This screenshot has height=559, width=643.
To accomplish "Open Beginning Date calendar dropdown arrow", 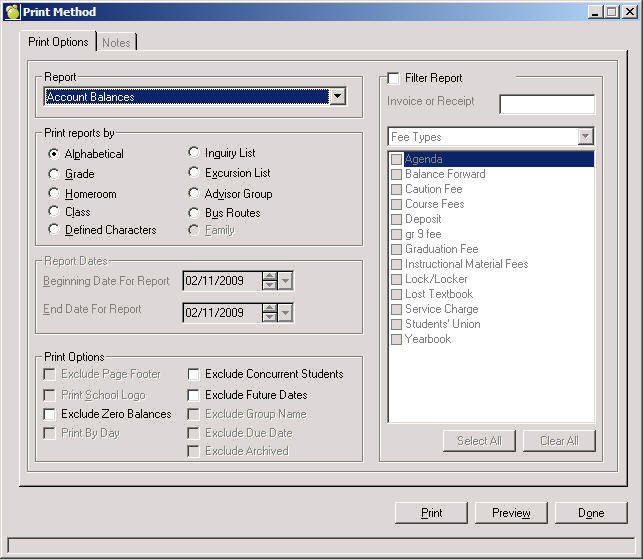I will 286,282.
